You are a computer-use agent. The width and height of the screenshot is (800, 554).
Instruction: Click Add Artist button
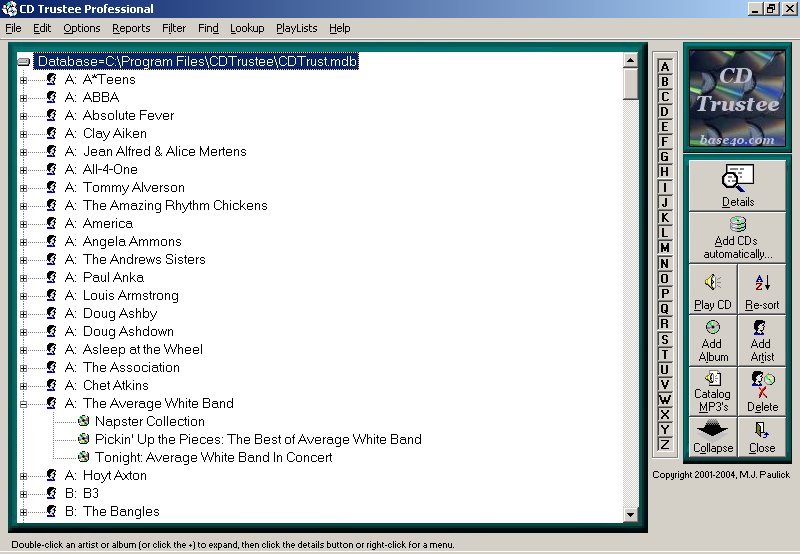tap(762, 340)
